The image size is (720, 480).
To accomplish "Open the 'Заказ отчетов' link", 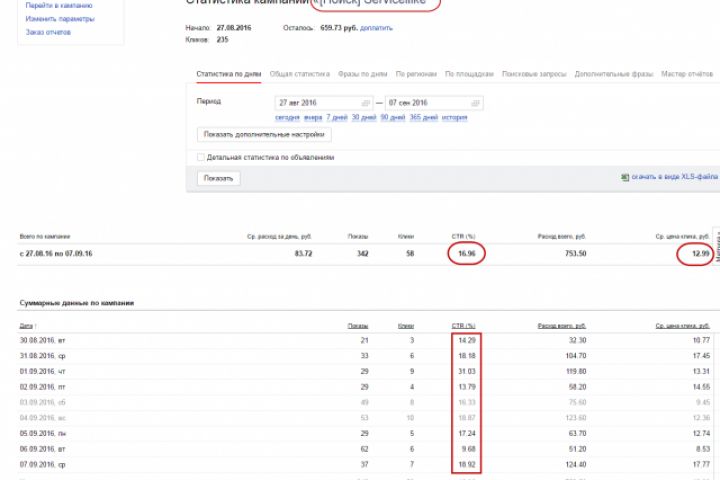I will (48, 32).
